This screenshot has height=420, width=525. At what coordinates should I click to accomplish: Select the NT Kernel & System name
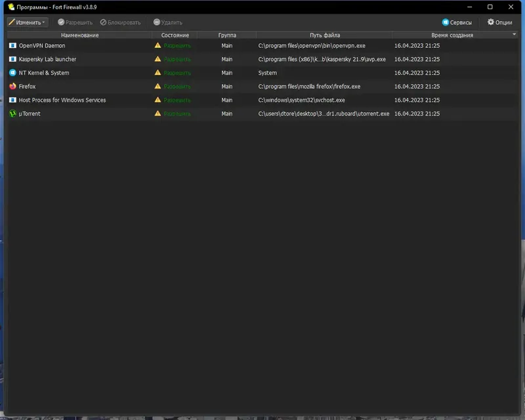44,73
